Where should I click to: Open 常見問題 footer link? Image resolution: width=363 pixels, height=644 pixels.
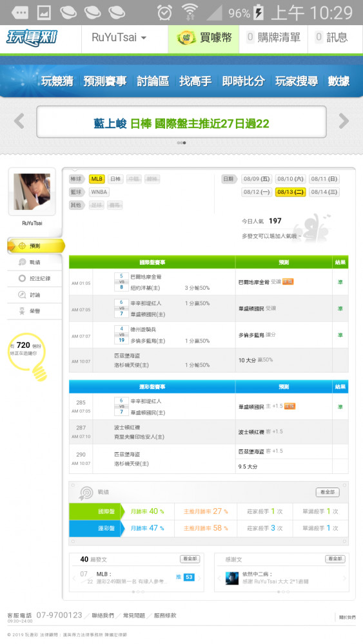(134, 615)
